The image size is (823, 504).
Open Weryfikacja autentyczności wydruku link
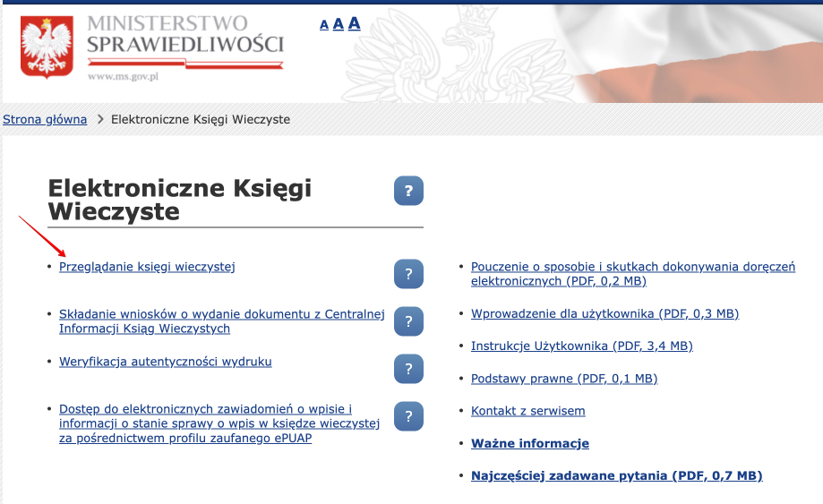click(x=166, y=362)
